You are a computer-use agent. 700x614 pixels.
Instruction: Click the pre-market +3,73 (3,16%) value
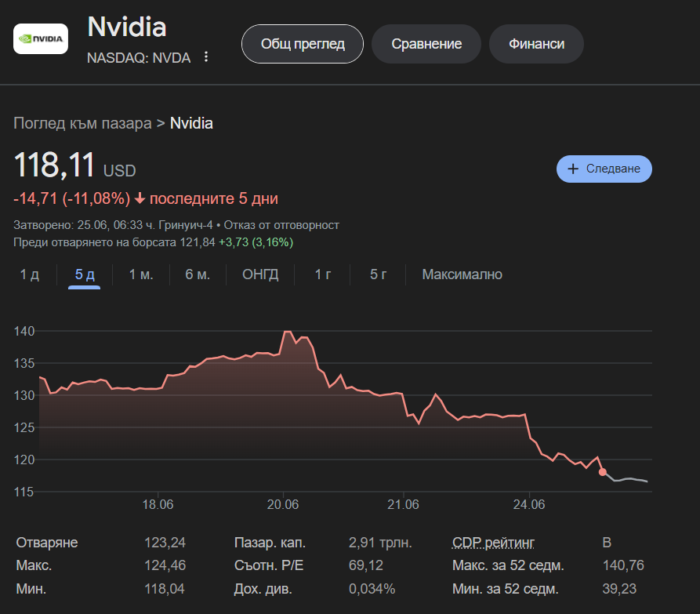(256, 242)
